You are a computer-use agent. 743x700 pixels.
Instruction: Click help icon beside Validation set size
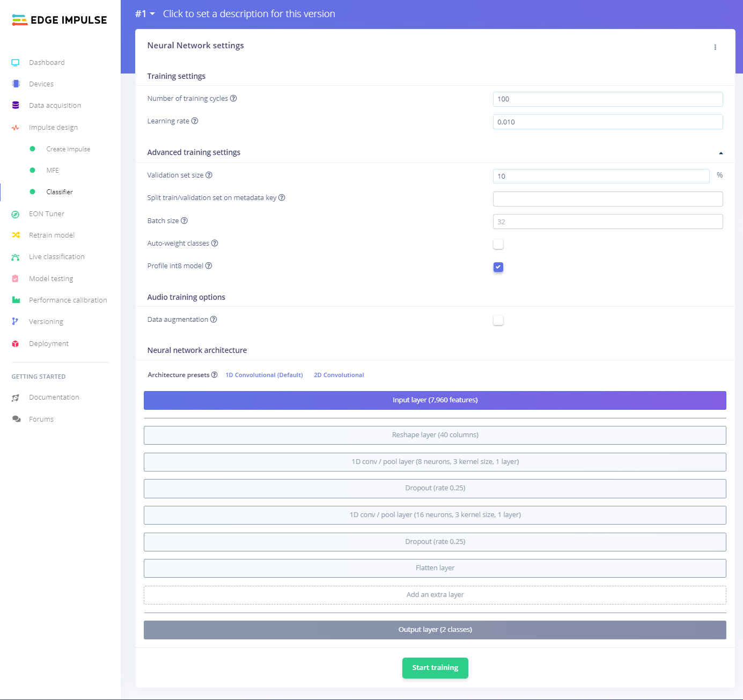click(x=209, y=175)
